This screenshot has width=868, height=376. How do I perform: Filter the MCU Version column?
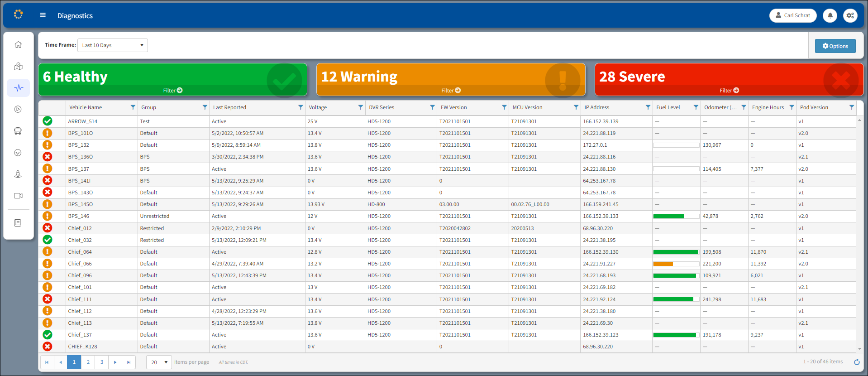[576, 107]
